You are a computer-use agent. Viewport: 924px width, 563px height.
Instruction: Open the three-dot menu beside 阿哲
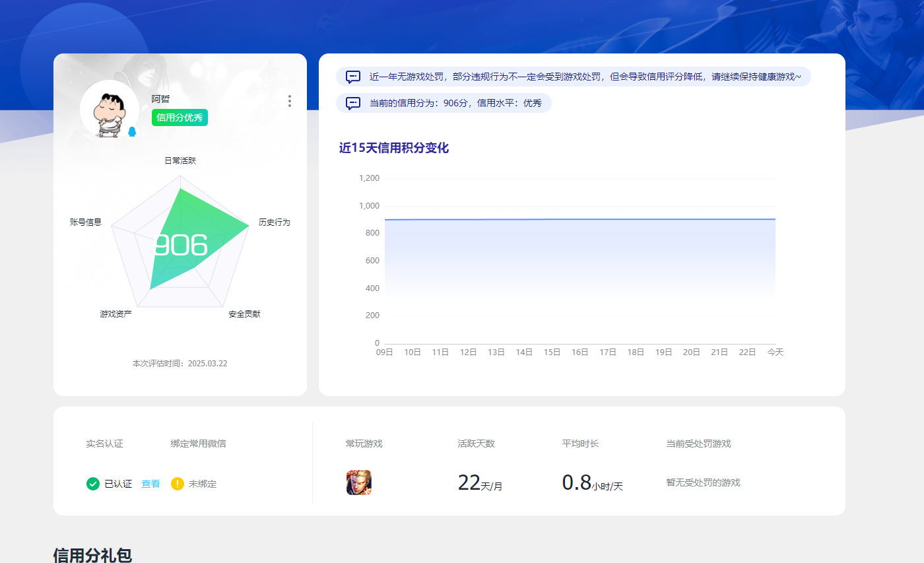(x=289, y=101)
